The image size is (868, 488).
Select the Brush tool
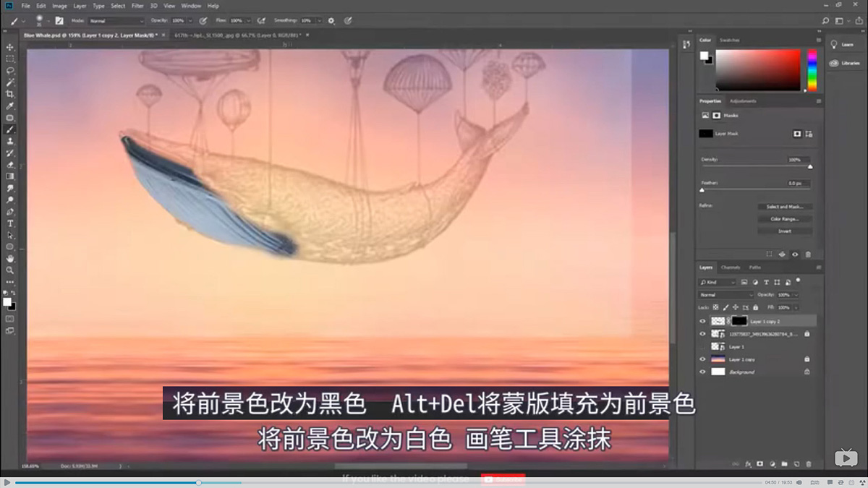(x=9, y=130)
